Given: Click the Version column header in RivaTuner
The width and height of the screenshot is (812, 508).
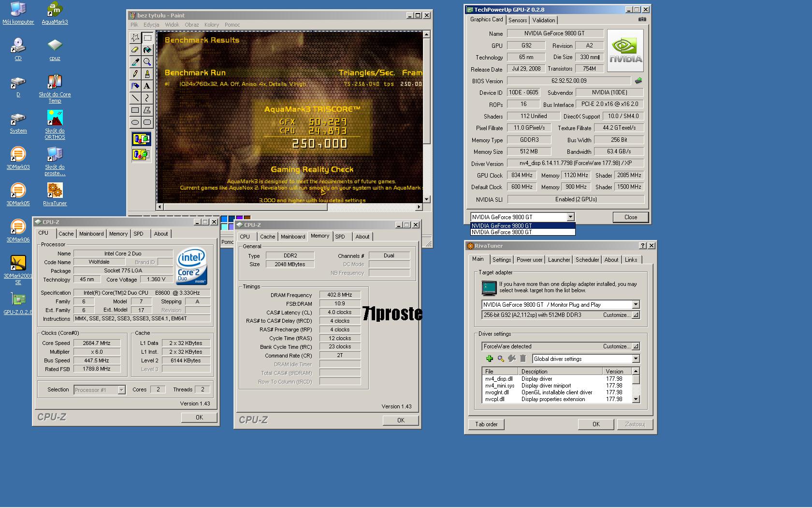Looking at the screenshot, I should point(617,372).
